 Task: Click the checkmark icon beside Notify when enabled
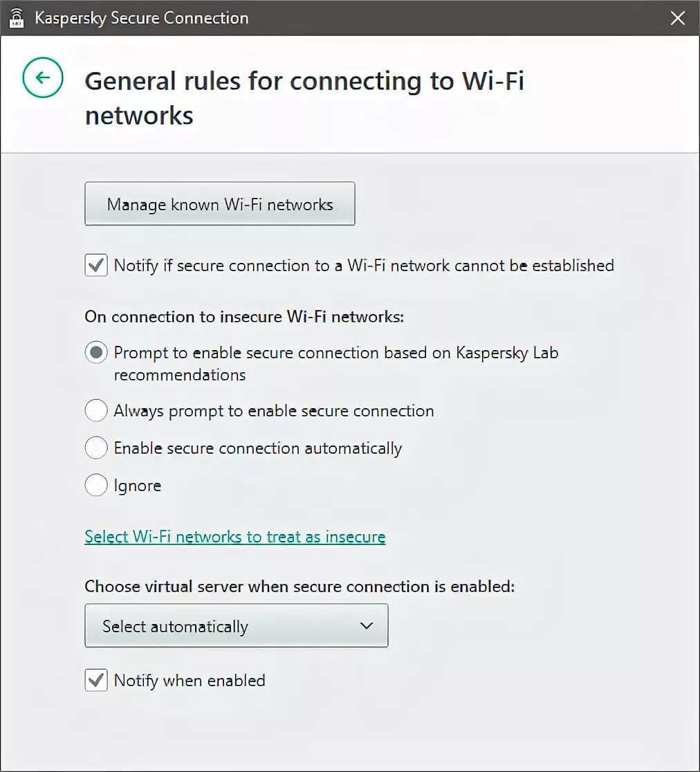point(96,681)
